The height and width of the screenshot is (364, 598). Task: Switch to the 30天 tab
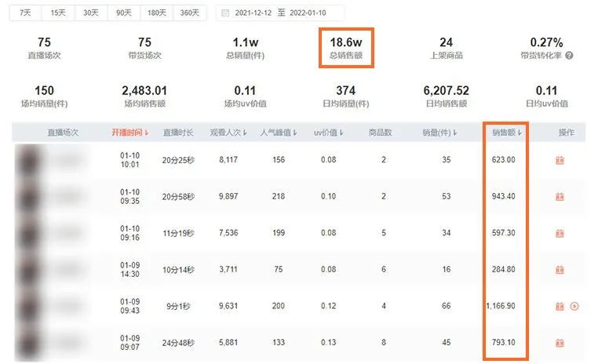click(91, 13)
